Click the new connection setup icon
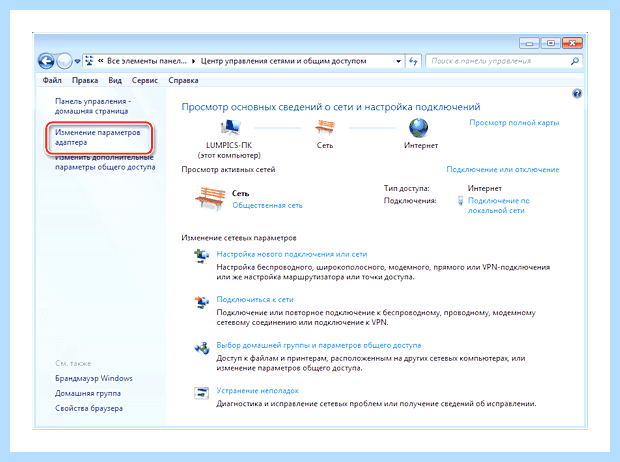The width and height of the screenshot is (620, 462). [x=202, y=256]
